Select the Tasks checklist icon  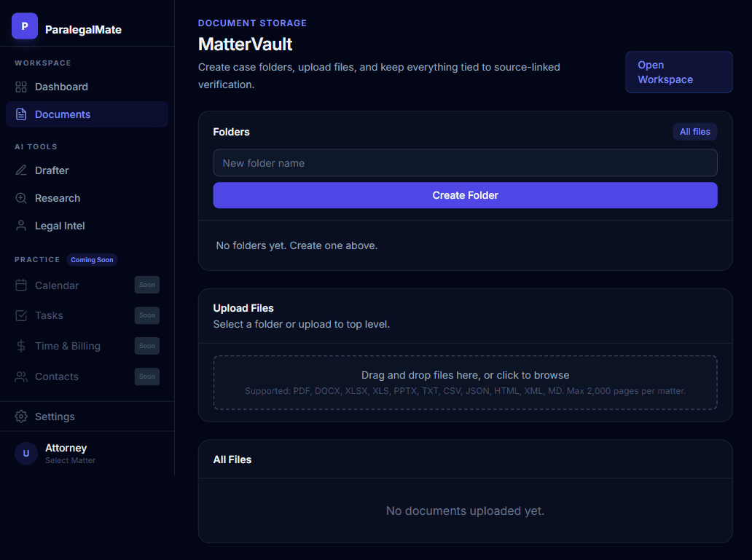click(22, 315)
